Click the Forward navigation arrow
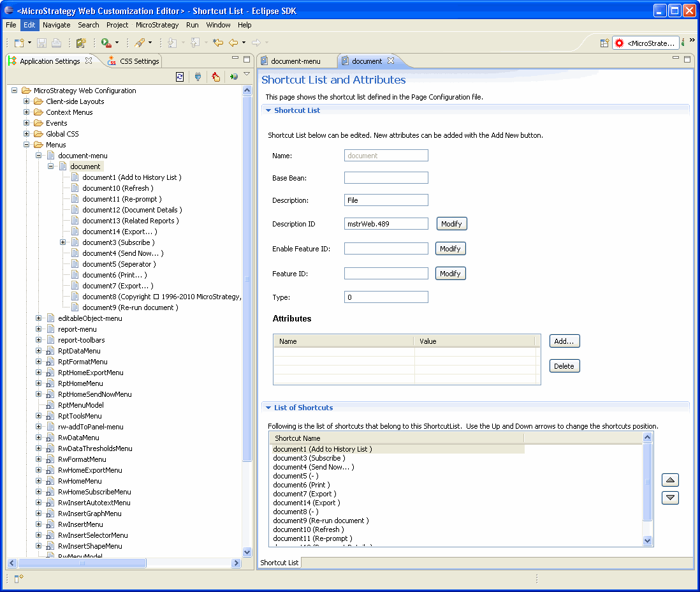Image resolution: width=700 pixels, height=592 pixels. coord(256,43)
